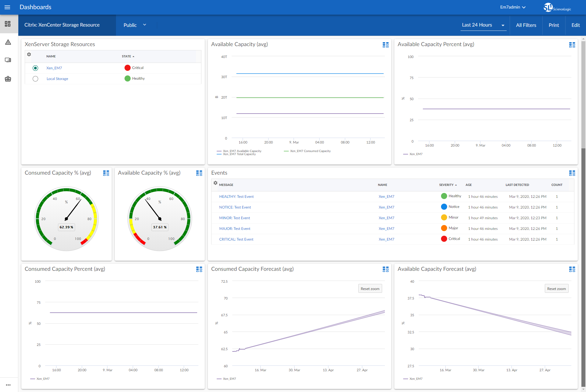This screenshot has width=586, height=392.
Task: Sort events by AGE column
Action: (x=468, y=185)
